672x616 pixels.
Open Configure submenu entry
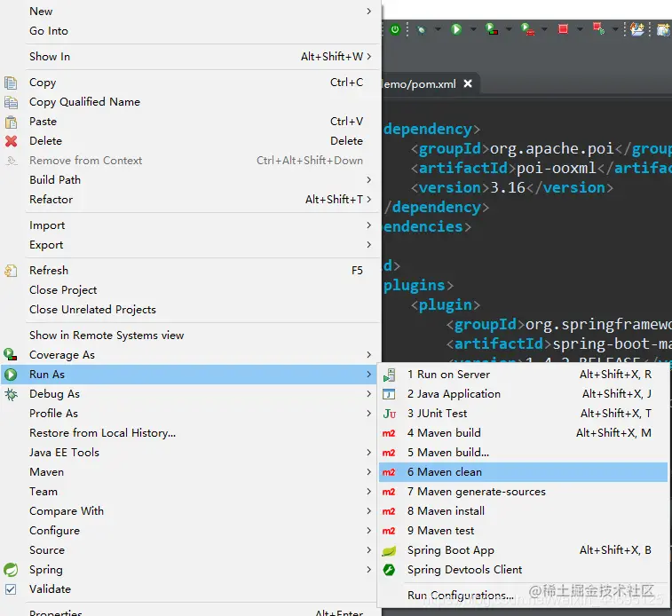pos(191,531)
